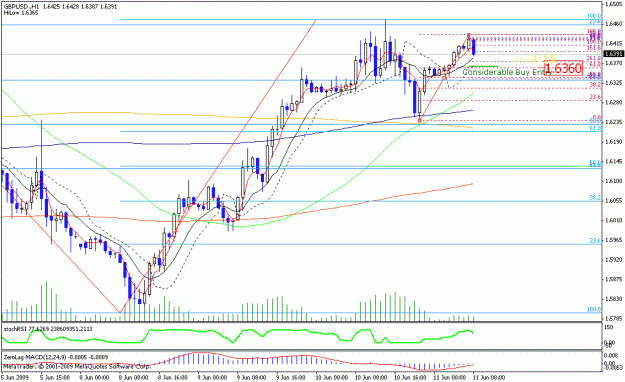
Task: Click the 1.5965 price axis label
Action: [x=614, y=240]
